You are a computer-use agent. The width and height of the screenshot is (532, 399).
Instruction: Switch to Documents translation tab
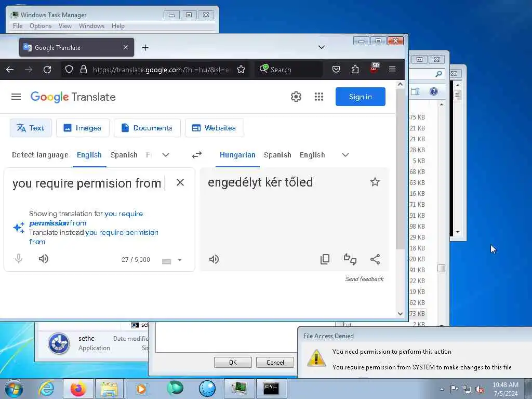tap(147, 128)
